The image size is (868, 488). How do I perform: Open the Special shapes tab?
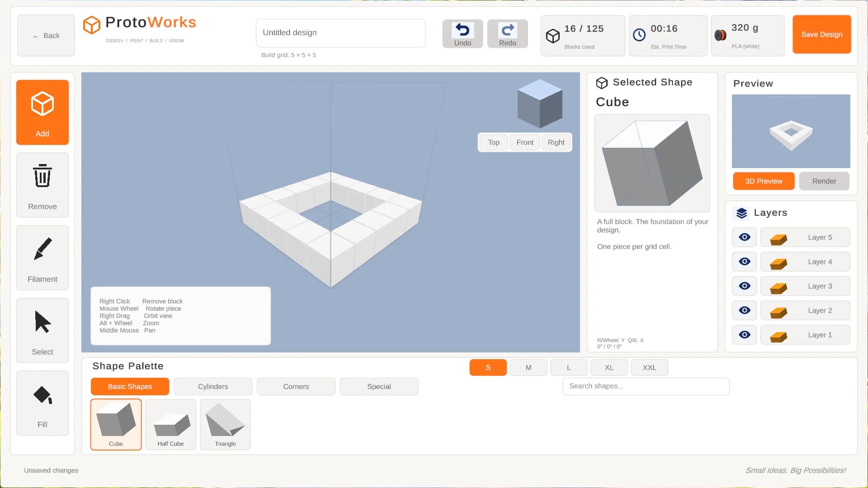pyautogui.click(x=379, y=386)
